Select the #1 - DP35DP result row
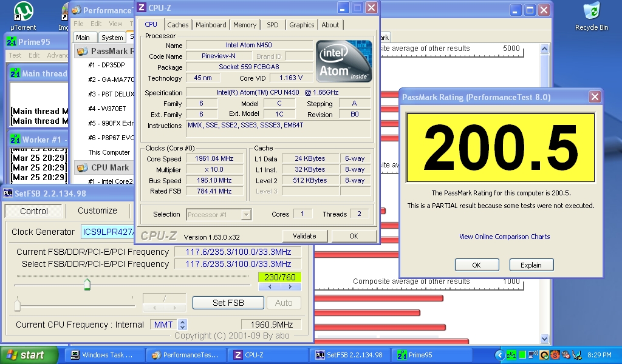Image resolution: width=622 pixels, height=364 pixels. pyautogui.click(x=106, y=65)
